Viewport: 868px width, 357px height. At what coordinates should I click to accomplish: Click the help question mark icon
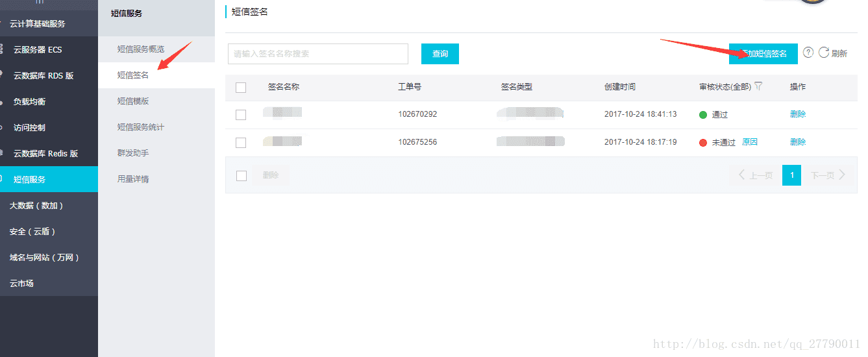(x=808, y=53)
